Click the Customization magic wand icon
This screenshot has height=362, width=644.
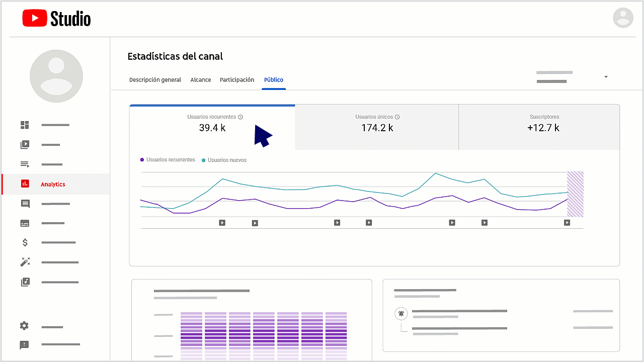point(24,262)
